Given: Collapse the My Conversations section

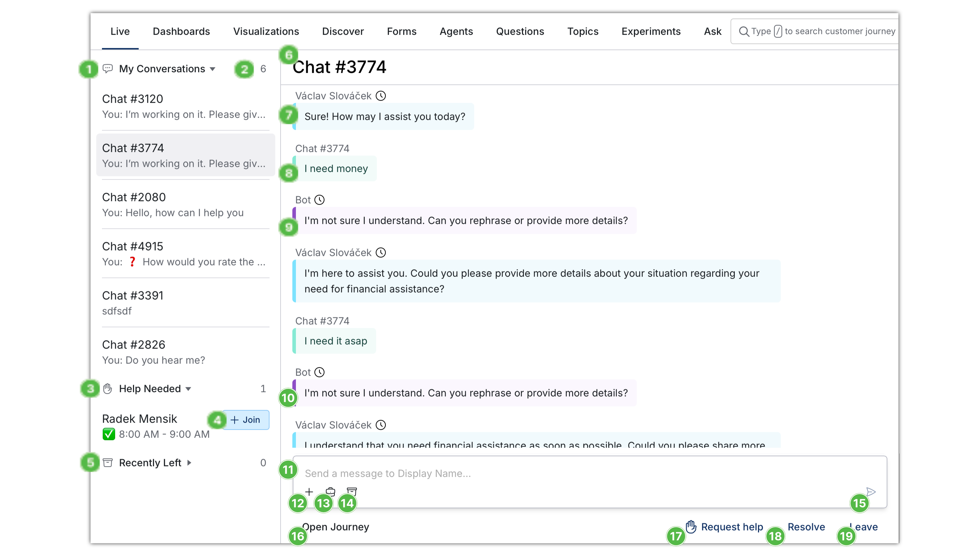Looking at the screenshot, I should tap(212, 69).
